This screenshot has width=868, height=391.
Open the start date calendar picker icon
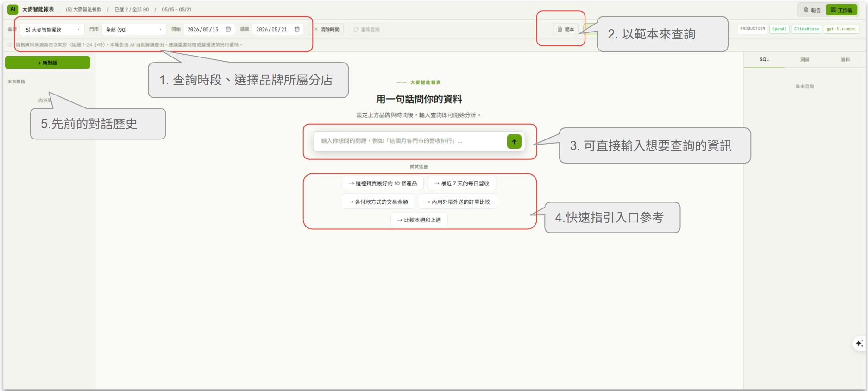click(228, 29)
